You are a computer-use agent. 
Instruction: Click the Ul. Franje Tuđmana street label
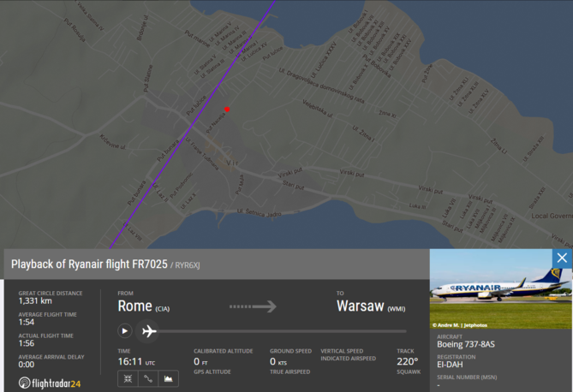pyautogui.click(x=202, y=154)
